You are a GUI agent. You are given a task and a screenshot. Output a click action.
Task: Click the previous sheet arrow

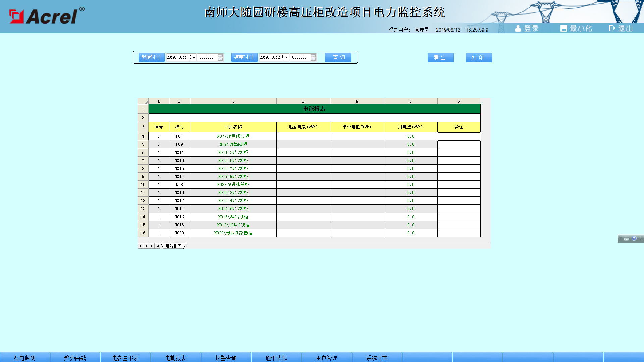click(x=146, y=246)
